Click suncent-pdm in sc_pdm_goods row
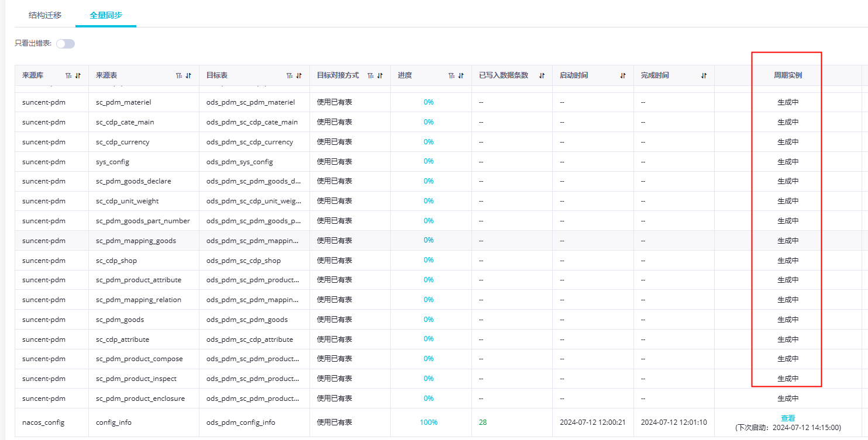The height and width of the screenshot is (440, 868). click(44, 320)
